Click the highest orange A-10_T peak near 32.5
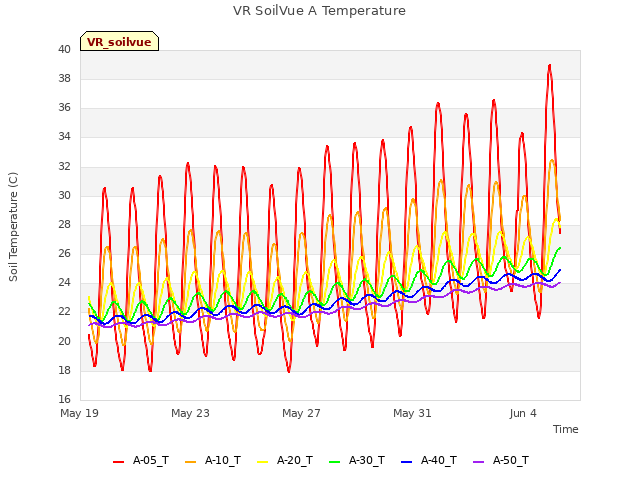The image size is (640, 480). 552,160
